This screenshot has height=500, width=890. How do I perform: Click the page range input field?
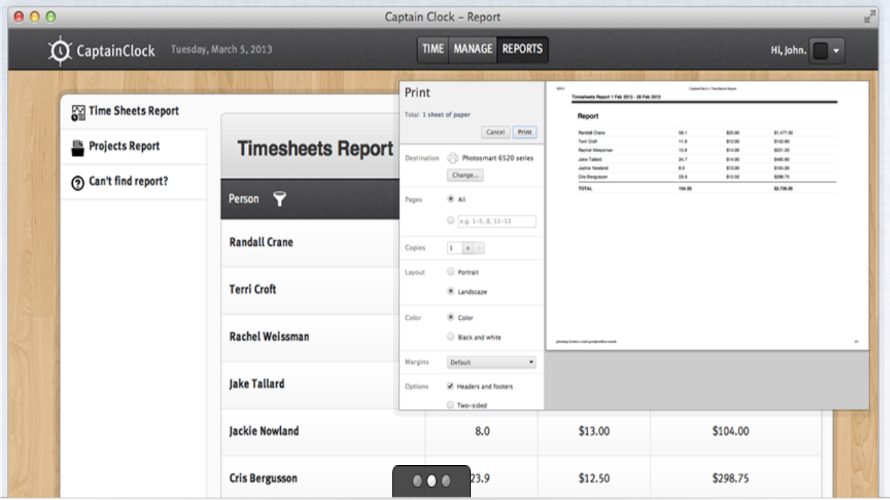point(497,221)
